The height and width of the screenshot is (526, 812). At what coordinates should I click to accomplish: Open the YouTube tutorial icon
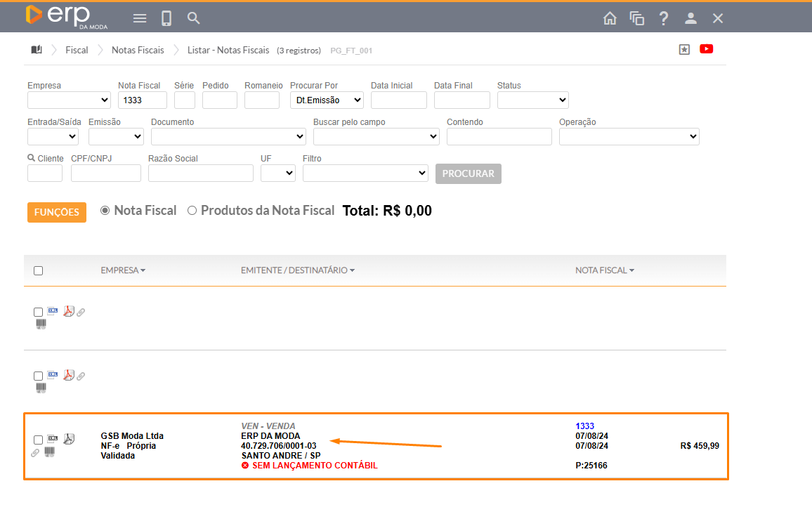pos(706,49)
